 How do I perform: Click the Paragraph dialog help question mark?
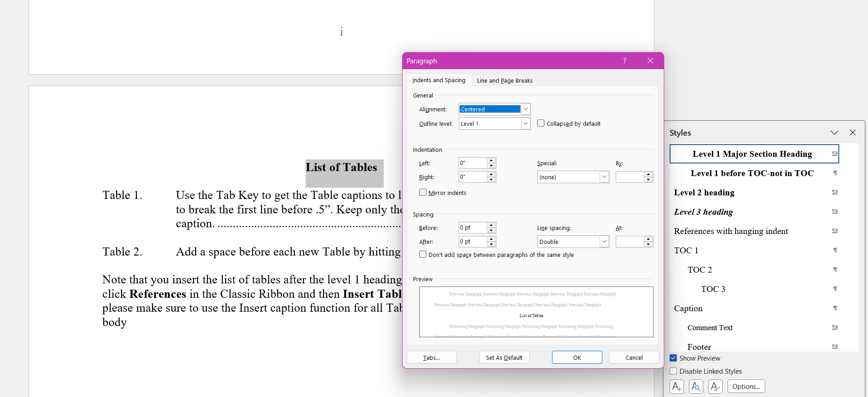point(624,61)
